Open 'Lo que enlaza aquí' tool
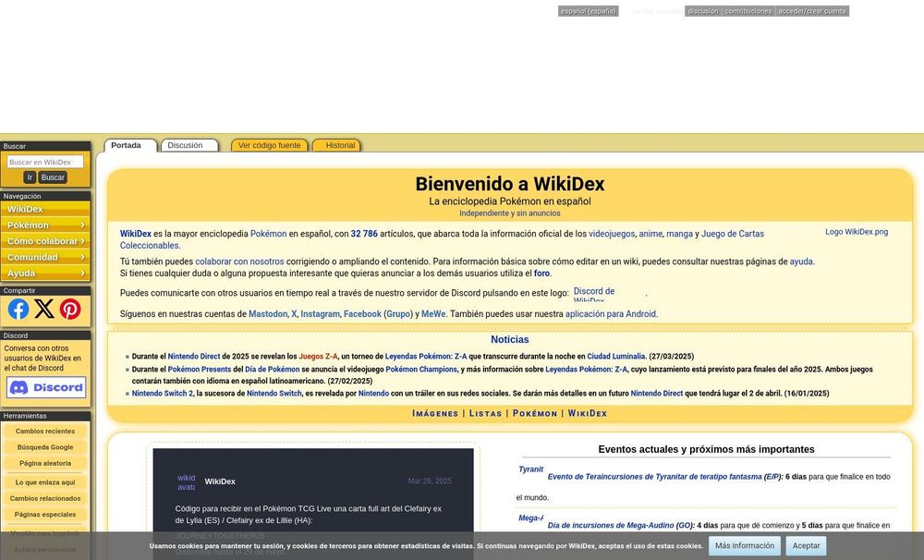Image resolution: width=924 pixels, height=560 pixels. click(45, 482)
